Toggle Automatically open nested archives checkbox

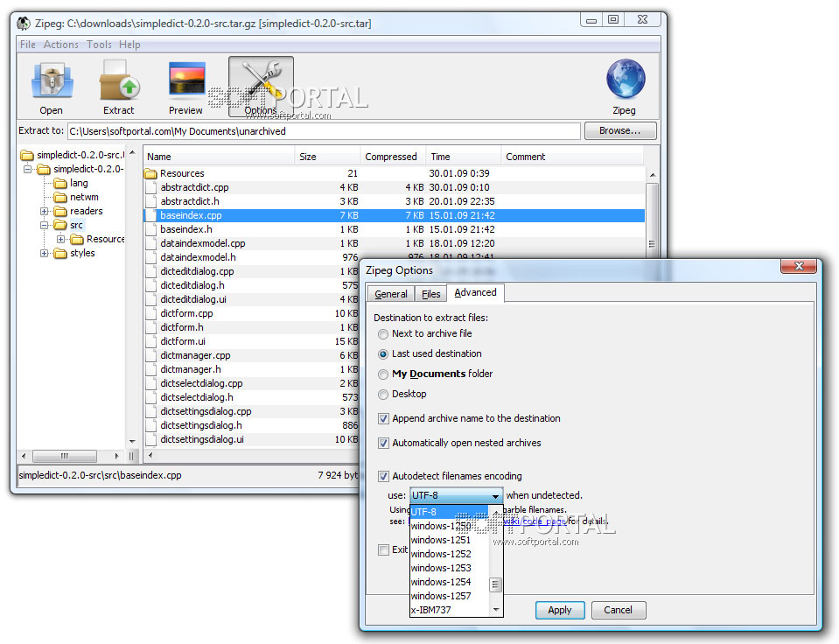[x=383, y=444]
